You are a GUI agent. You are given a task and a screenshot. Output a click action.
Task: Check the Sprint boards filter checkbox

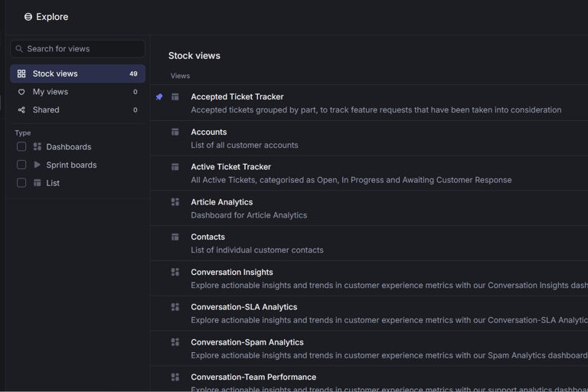tap(21, 165)
